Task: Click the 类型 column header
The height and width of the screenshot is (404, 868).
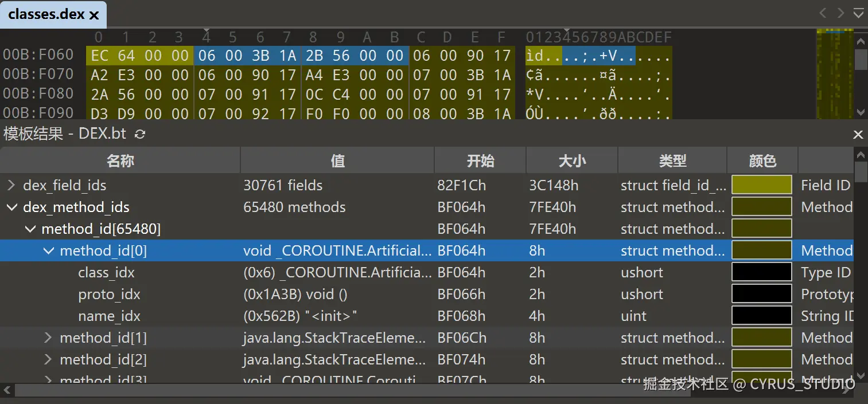Action: tap(672, 161)
